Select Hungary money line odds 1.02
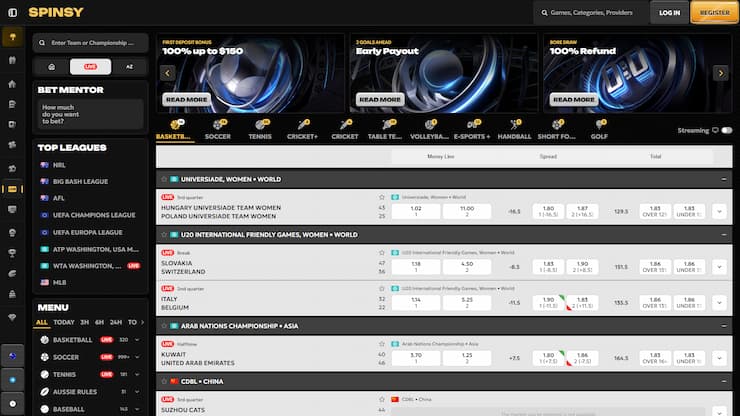Viewport: 740px width, 416px height. (416, 211)
